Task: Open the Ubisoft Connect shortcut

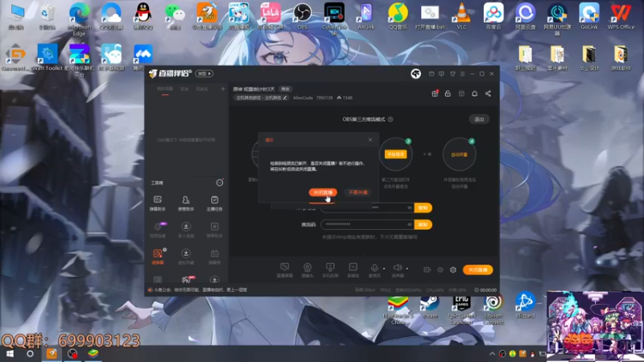Action: tap(493, 309)
